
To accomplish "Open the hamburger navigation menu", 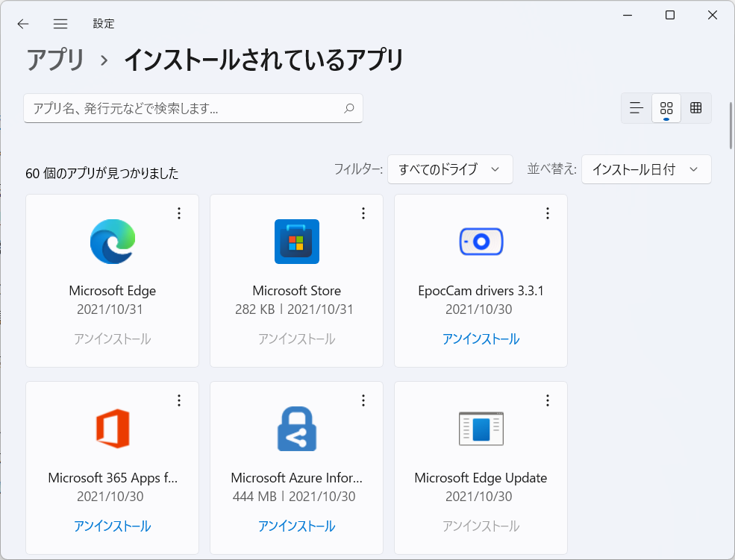I will coord(60,24).
